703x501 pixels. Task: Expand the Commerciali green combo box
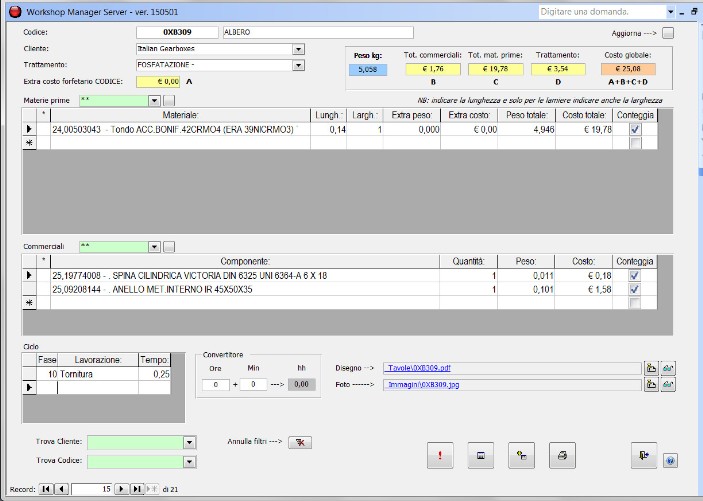click(154, 247)
